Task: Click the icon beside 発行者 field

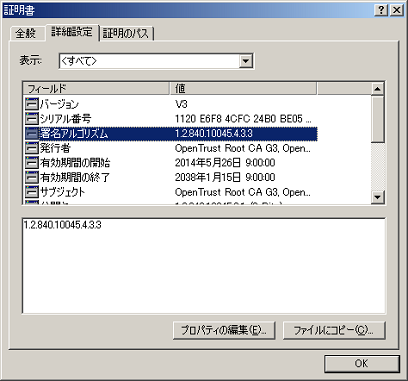Action: 32,148
